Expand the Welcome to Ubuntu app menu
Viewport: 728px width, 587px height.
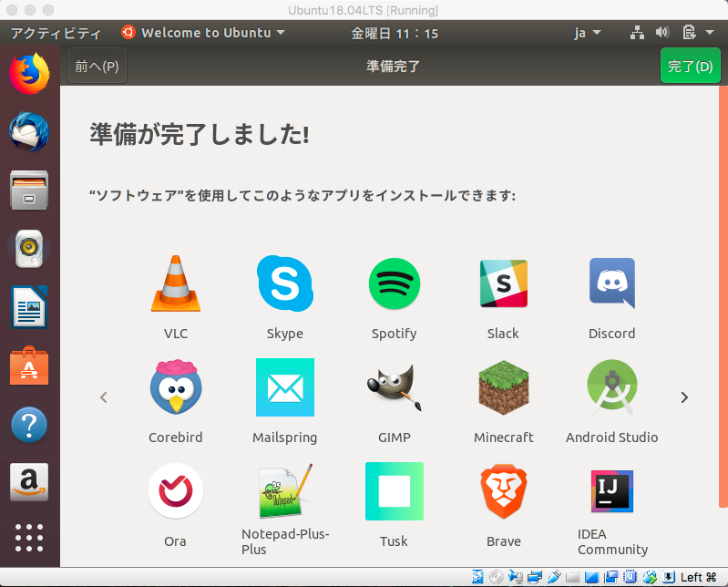tap(203, 33)
